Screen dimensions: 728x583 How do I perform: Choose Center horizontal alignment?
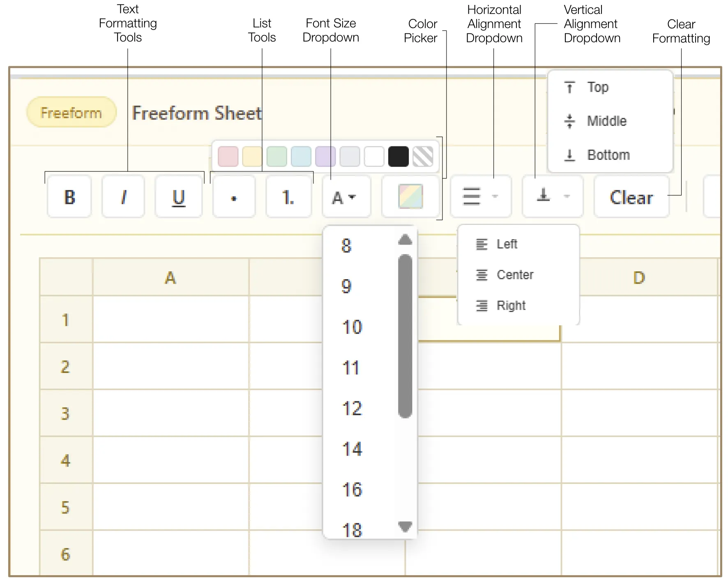(x=518, y=275)
